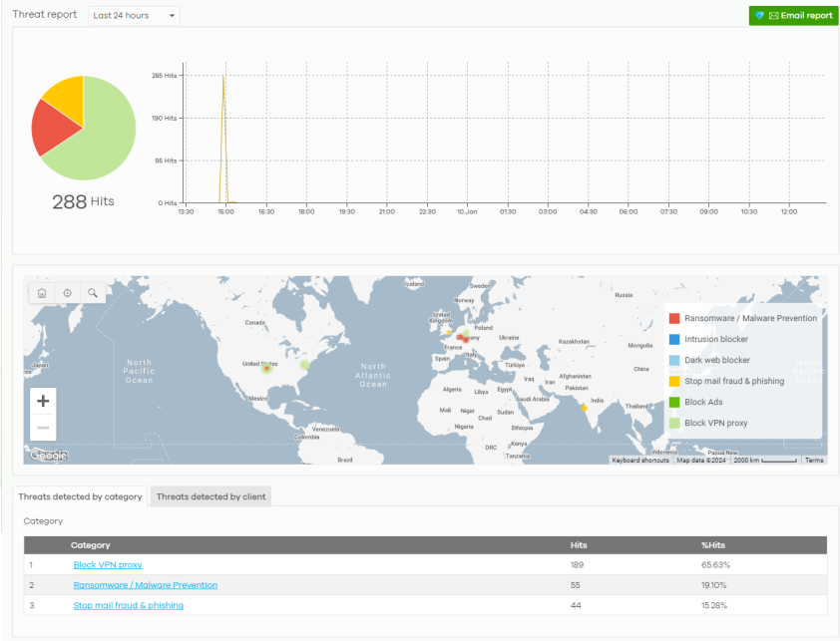The image size is (840, 641).
Task: Open Ransomware / Malware Prevention link in table
Action: [x=145, y=585]
